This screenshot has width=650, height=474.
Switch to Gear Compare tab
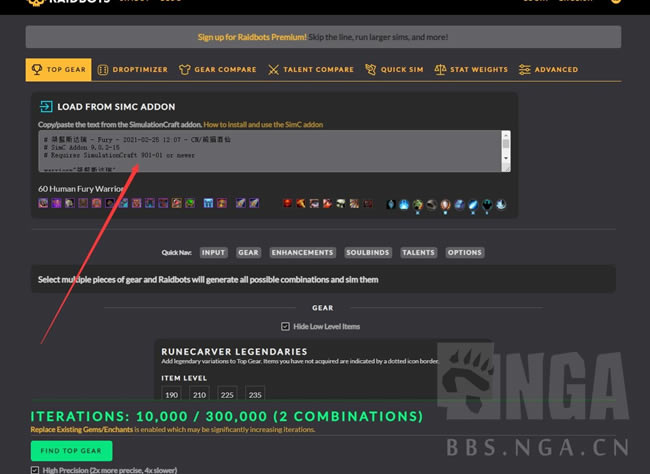coord(218,70)
